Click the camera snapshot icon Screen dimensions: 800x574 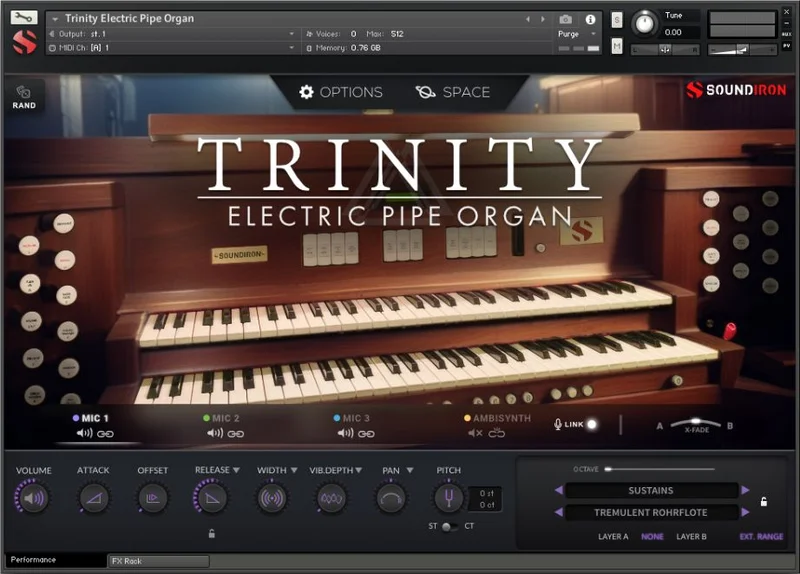point(565,19)
